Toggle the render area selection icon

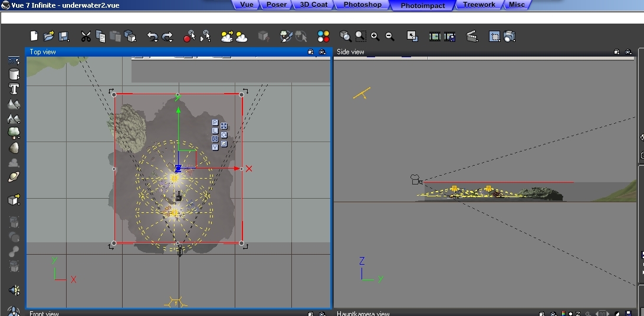click(x=494, y=37)
